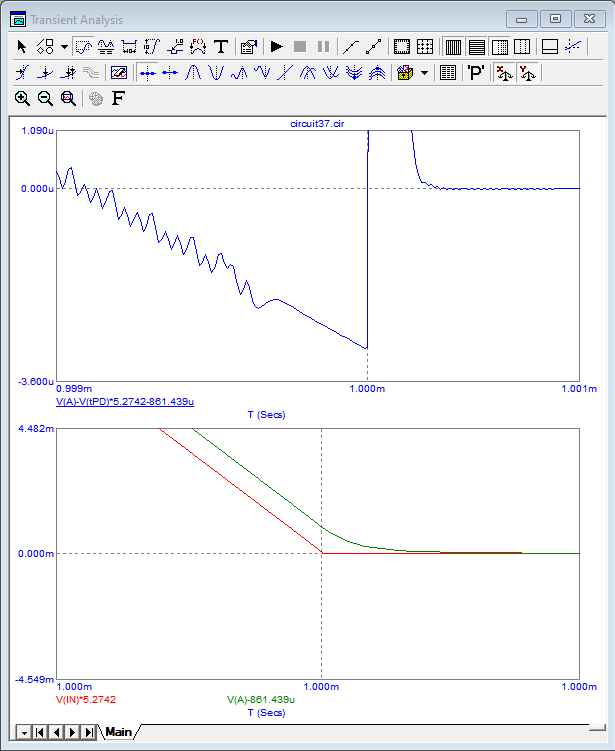Screen dimensions: 615x751
Task: Open the waveform buffer thumbnail icon
Action: [x=119, y=73]
